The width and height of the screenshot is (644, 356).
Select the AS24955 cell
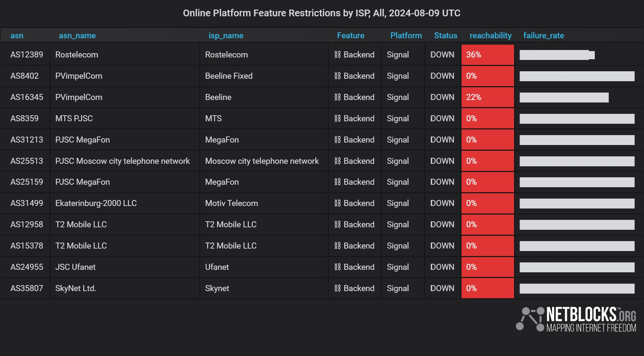25,267
